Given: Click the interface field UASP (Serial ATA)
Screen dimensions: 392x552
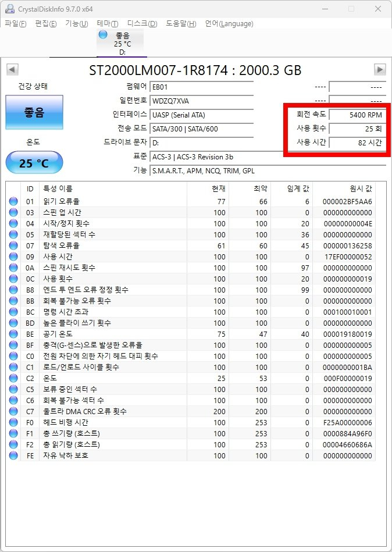Looking at the screenshot, I should (x=202, y=115).
